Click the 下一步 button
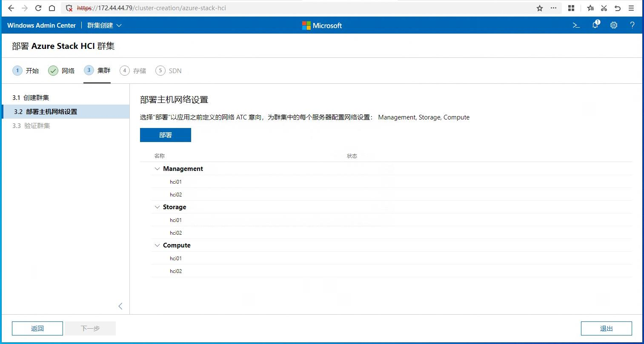This screenshot has height=344, width=644. coord(90,328)
